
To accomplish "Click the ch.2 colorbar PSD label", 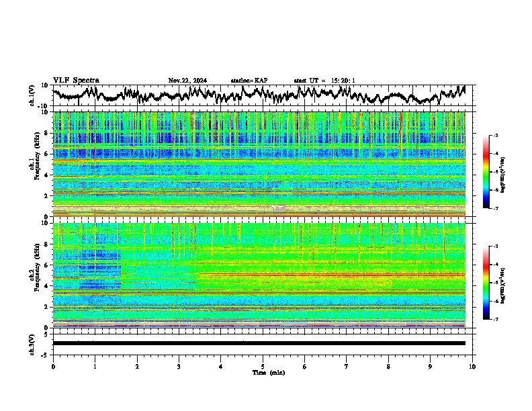I will coord(503,285).
